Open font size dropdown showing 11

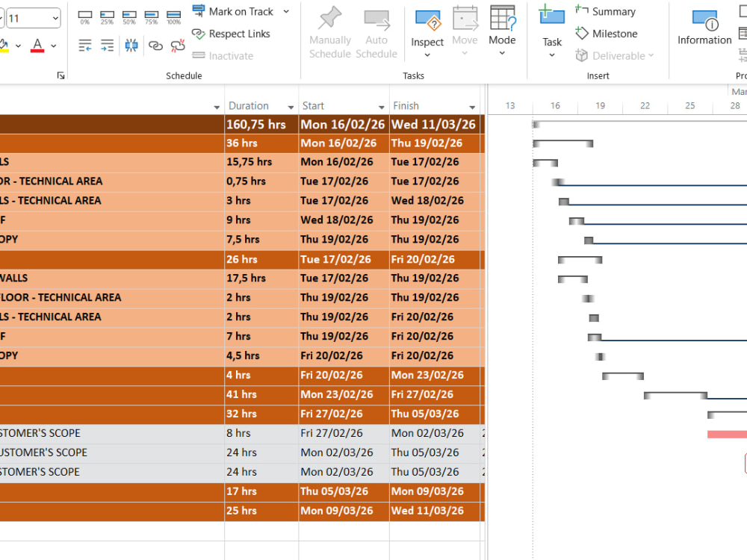tap(55, 18)
